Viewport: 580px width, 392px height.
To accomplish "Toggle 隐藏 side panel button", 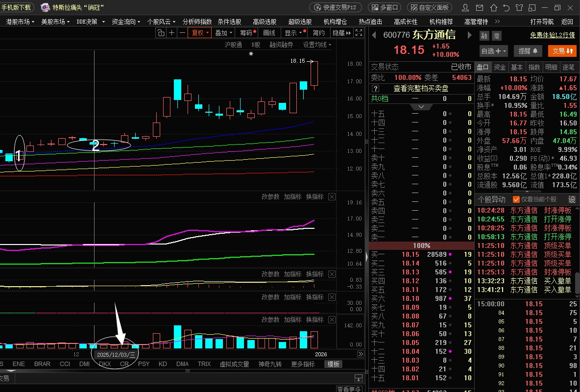I will pos(342,33).
